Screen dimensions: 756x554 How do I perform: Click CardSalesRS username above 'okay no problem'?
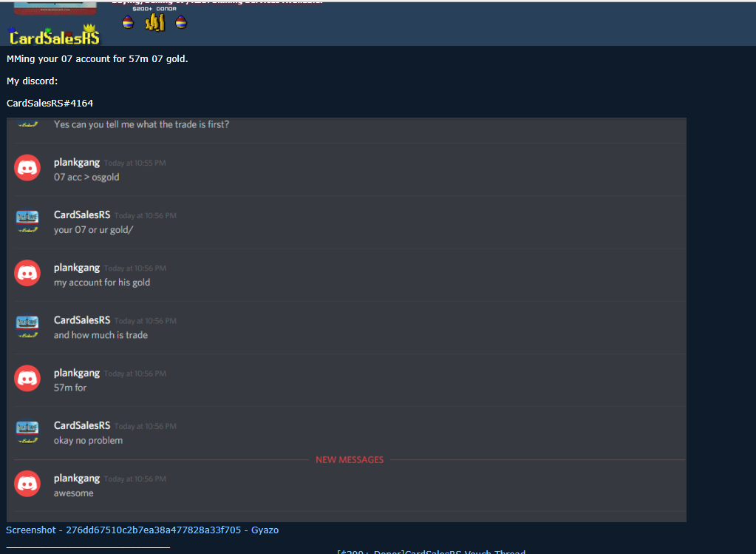tap(82, 425)
